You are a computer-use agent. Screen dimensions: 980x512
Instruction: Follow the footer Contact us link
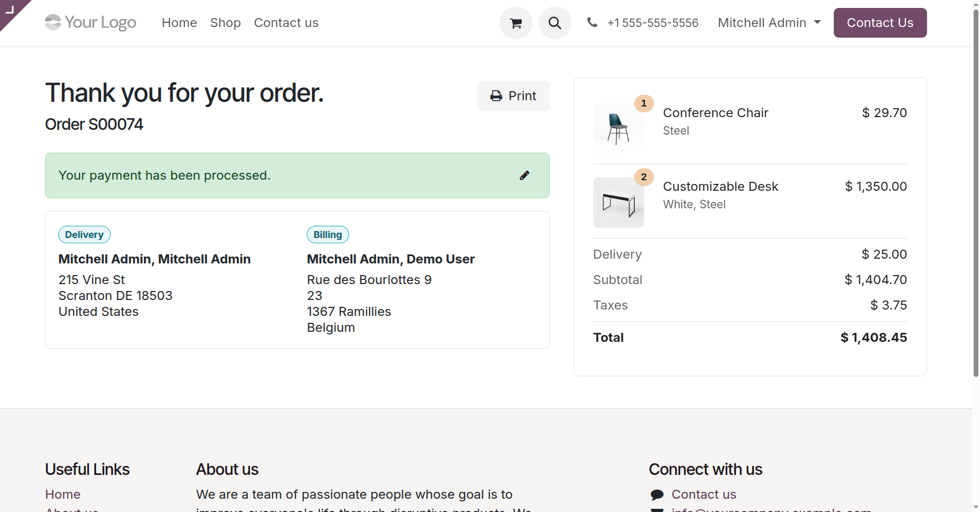(x=703, y=494)
